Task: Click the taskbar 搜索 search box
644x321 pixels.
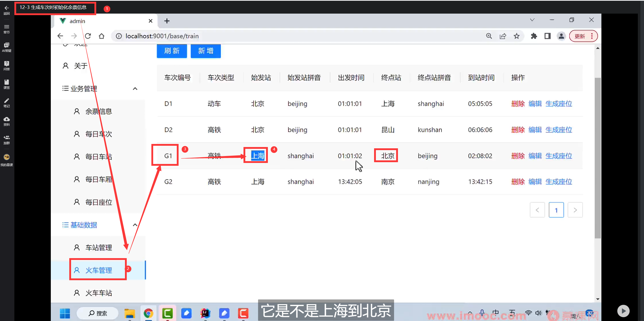Action: click(x=97, y=313)
